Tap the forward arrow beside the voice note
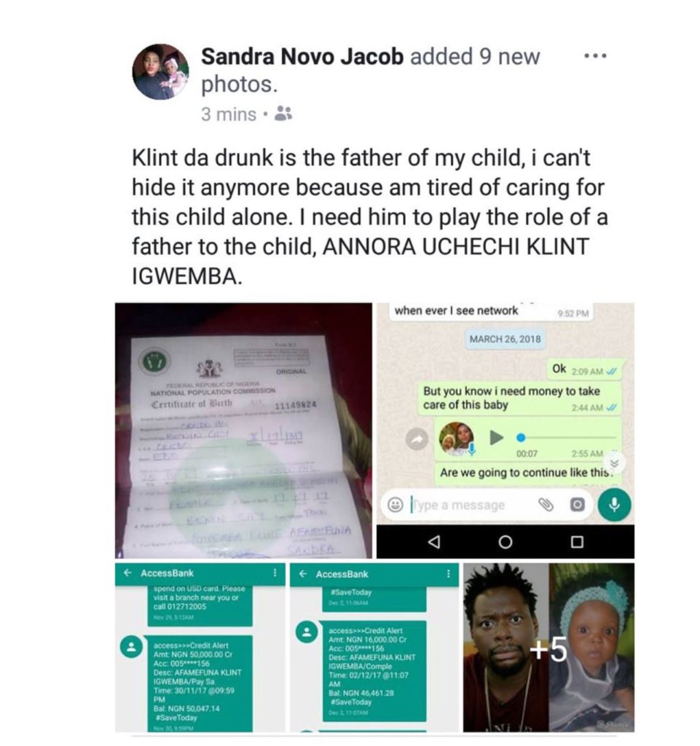This screenshot has width=700, height=746. 417,439
